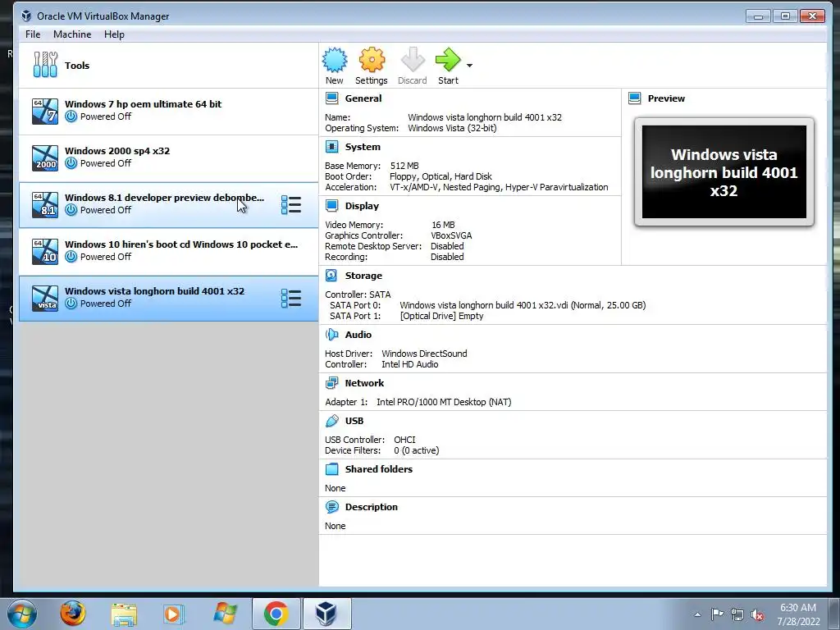Select Windows 7 hp oem ultimate VM
840x630 pixels.
click(x=169, y=111)
